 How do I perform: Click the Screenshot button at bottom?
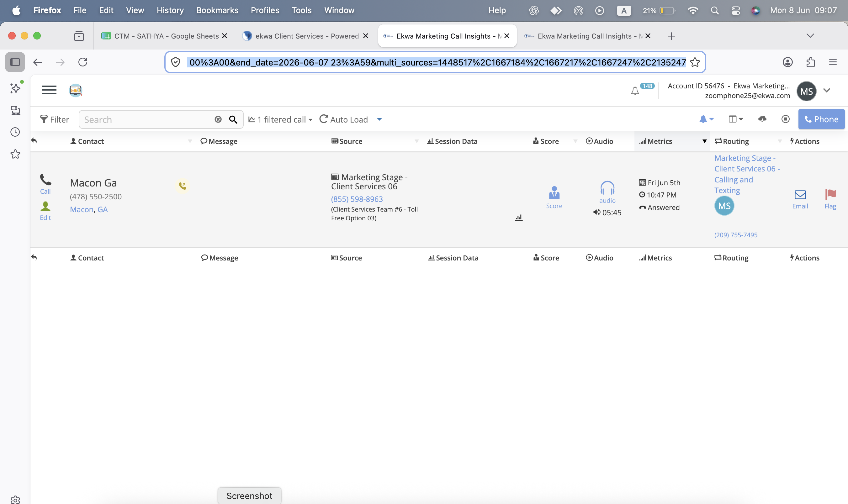(249, 496)
